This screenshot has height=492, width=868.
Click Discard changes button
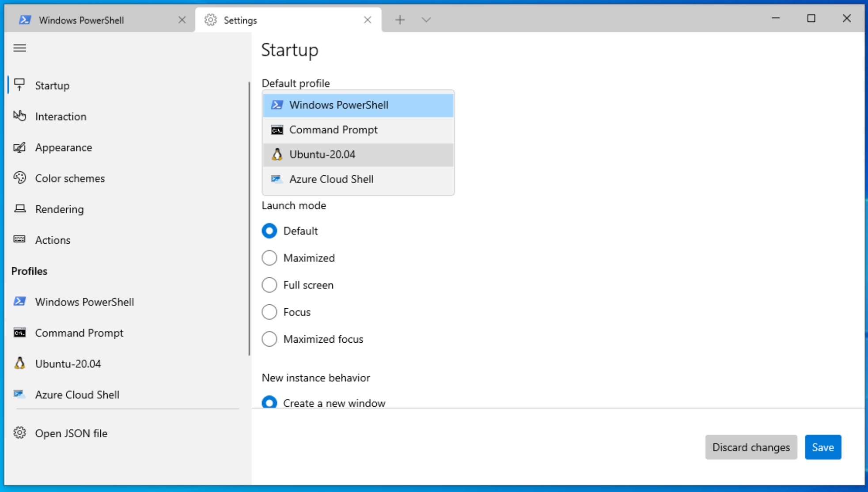pos(750,447)
